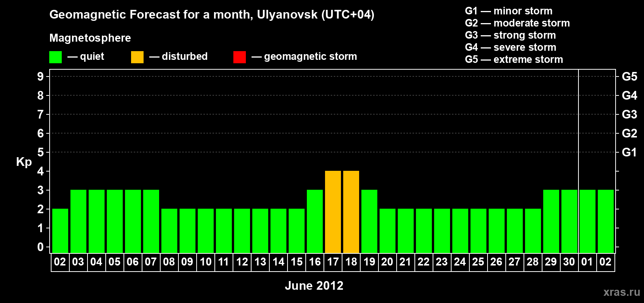Click the G3 label on the right axis

(630, 114)
